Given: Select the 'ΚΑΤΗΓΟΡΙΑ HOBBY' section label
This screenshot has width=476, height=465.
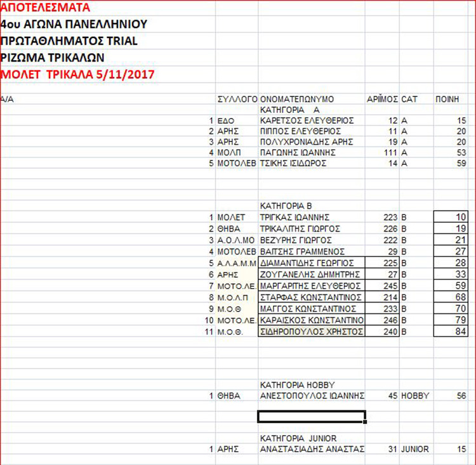Looking at the screenshot, I should click(297, 385).
